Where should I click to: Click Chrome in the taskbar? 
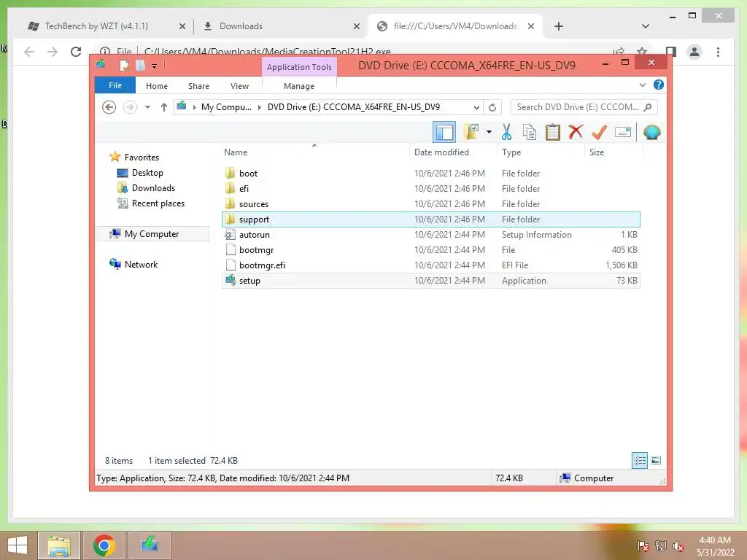pyautogui.click(x=104, y=545)
